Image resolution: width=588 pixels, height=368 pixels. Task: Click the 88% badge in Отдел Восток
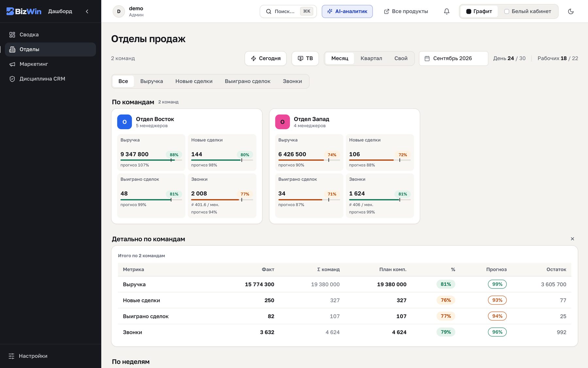174,155
